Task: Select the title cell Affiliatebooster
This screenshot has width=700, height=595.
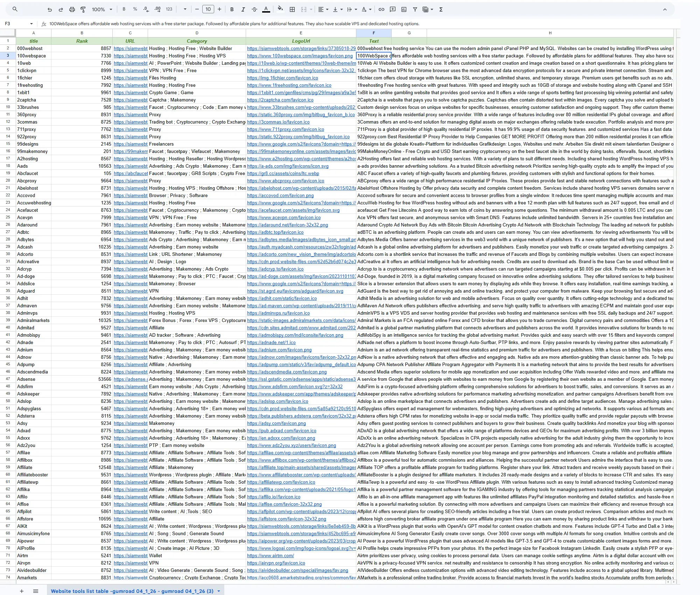Action: point(34,475)
